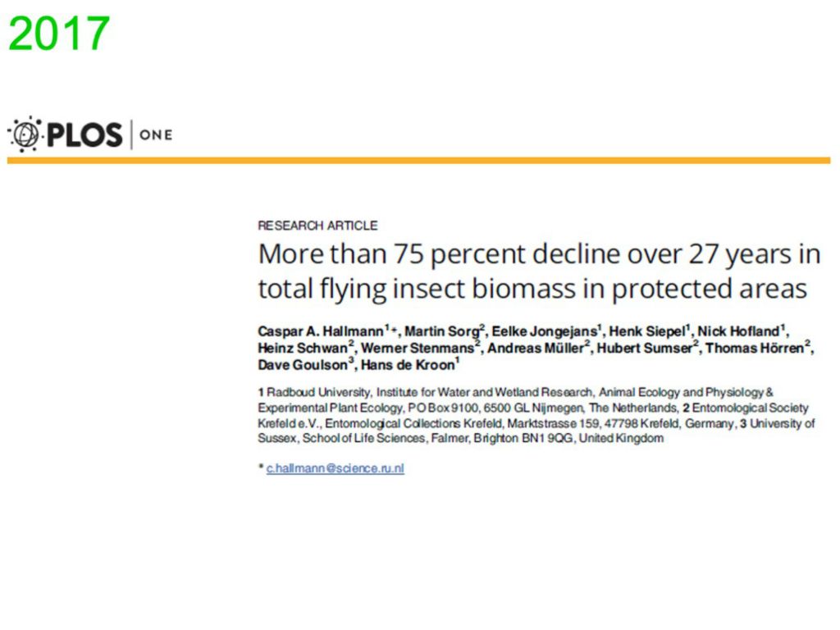Select author name Martin Sorg
This screenshot has width=840, height=630.
click(441, 331)
